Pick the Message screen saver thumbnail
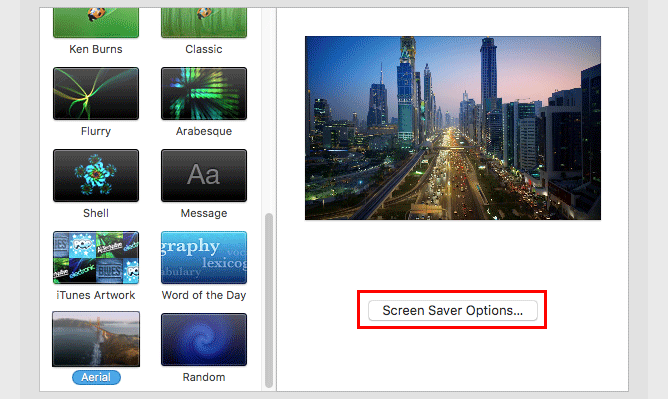668x399 pixels. 204,175
